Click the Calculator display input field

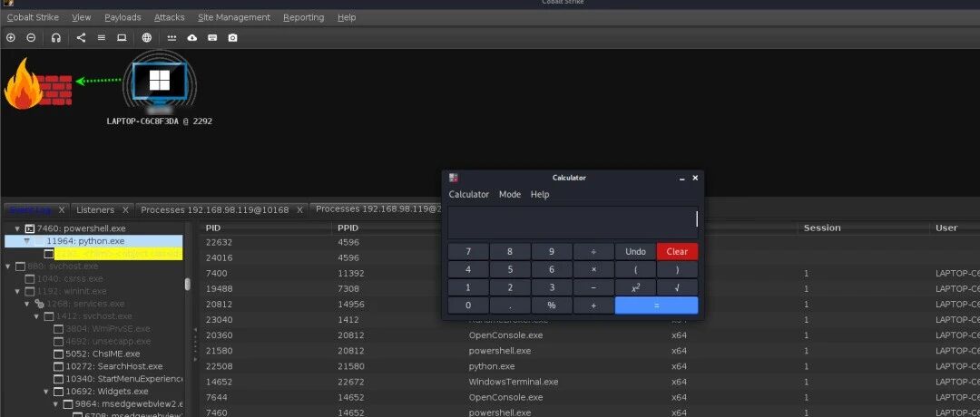(x=573, y=222)
